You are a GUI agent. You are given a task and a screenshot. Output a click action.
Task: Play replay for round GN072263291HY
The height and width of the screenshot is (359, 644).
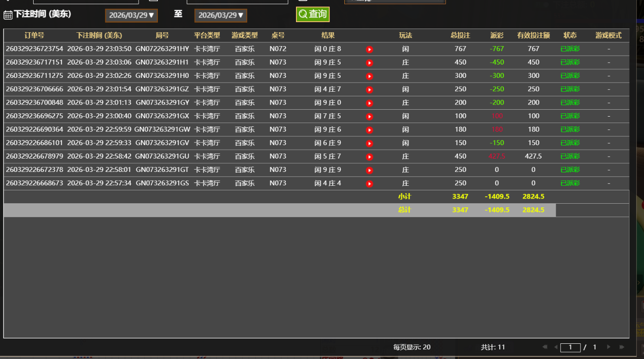pyautogui.click(x=369, y=49)
